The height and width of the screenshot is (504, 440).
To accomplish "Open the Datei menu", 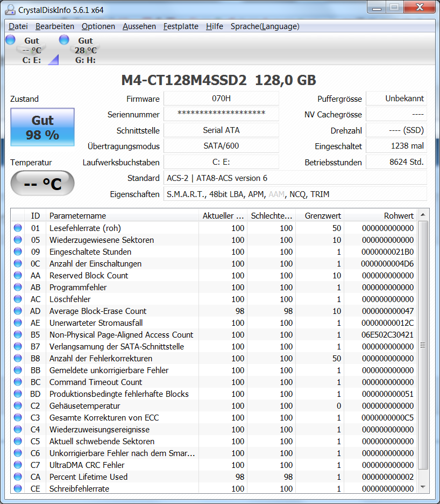I will tap(18, 26).
